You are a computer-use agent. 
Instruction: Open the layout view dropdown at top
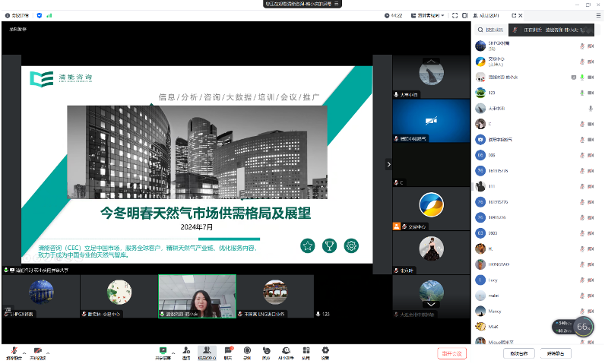(427, 15)
